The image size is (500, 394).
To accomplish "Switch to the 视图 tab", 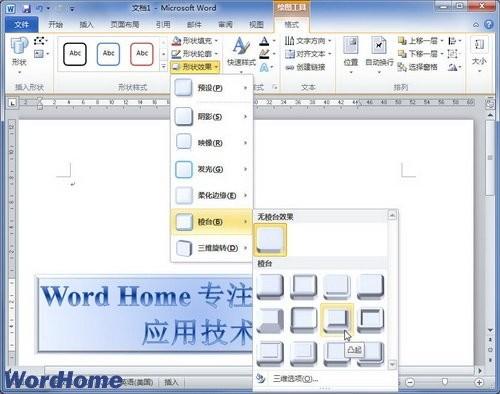I will 256,24.
